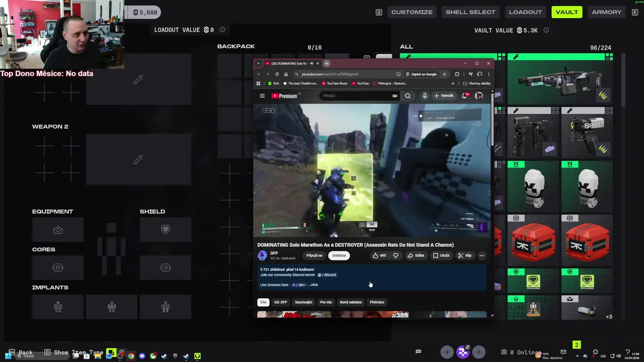Click the Vault Value info icon

pyautogui.click(x=546, y=30)
